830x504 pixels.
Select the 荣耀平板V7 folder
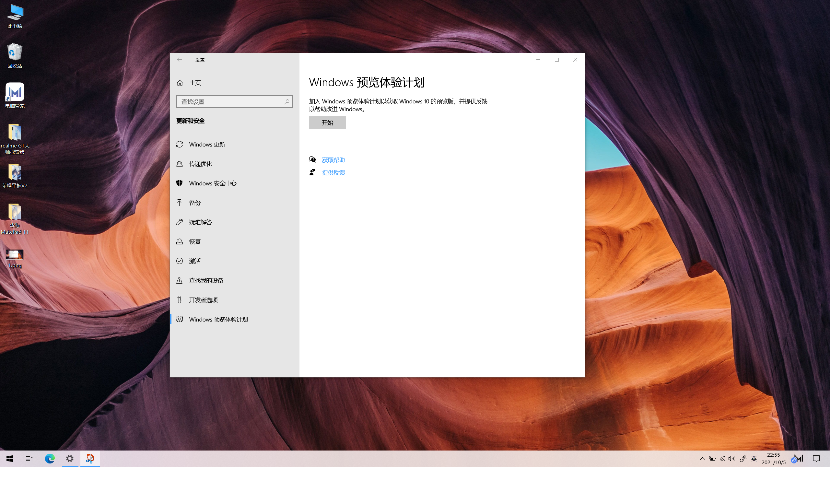pyautogui.click(x=15, y=176)
